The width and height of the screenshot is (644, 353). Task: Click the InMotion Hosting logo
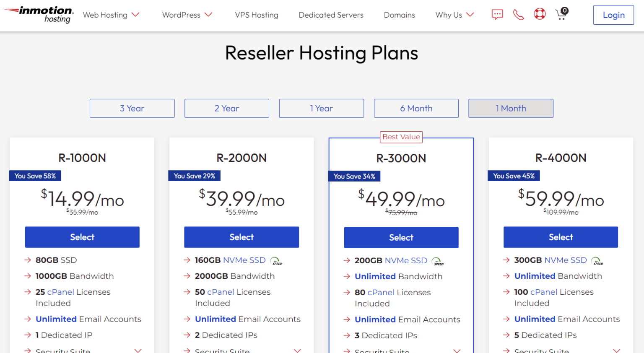(x=38, y=14)
